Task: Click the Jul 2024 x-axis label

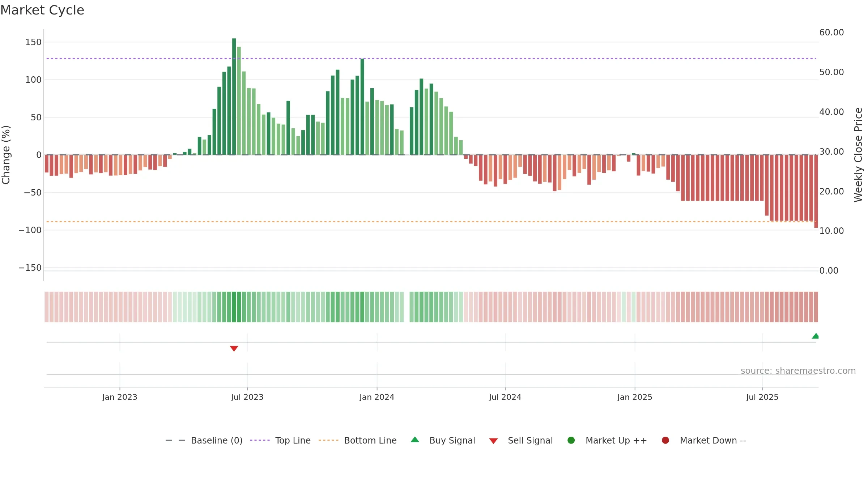Action: [x=505, y=397]
